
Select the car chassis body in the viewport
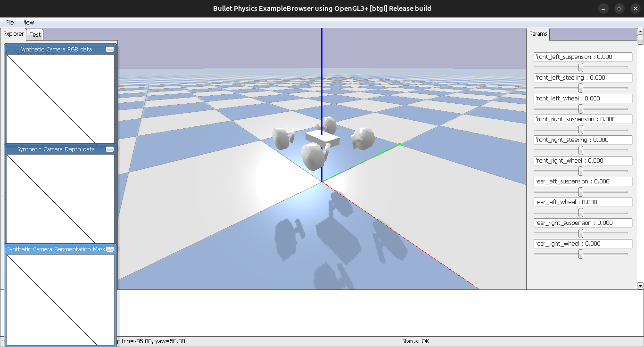322,138
